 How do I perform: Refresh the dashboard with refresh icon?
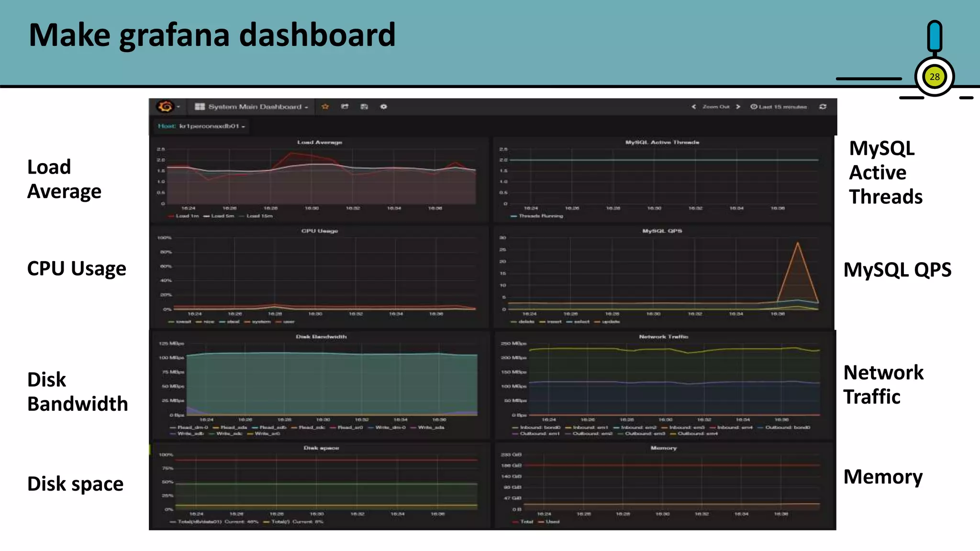pos(823,107)
